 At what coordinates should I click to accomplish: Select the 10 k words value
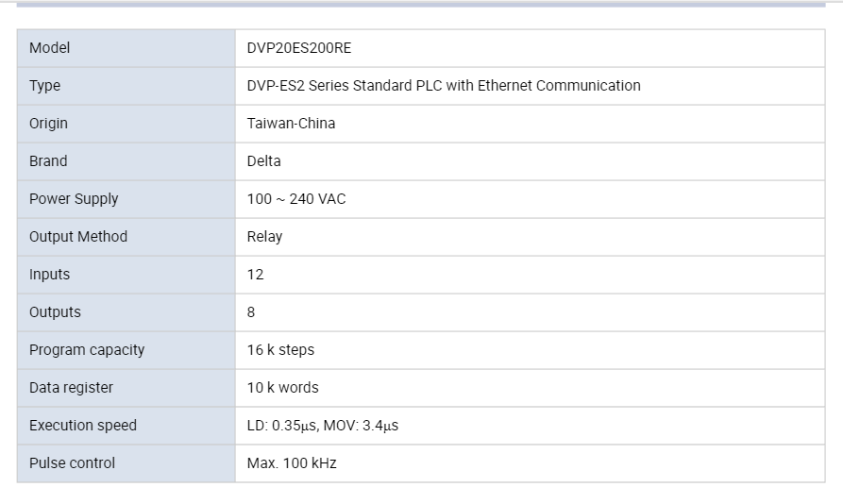(x=283, y=387)
